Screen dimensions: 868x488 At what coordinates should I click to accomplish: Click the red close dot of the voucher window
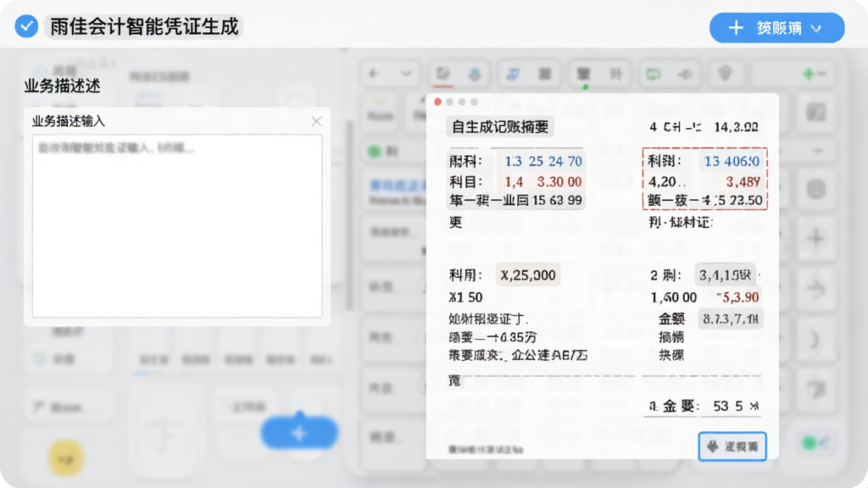tap(438, 102)
